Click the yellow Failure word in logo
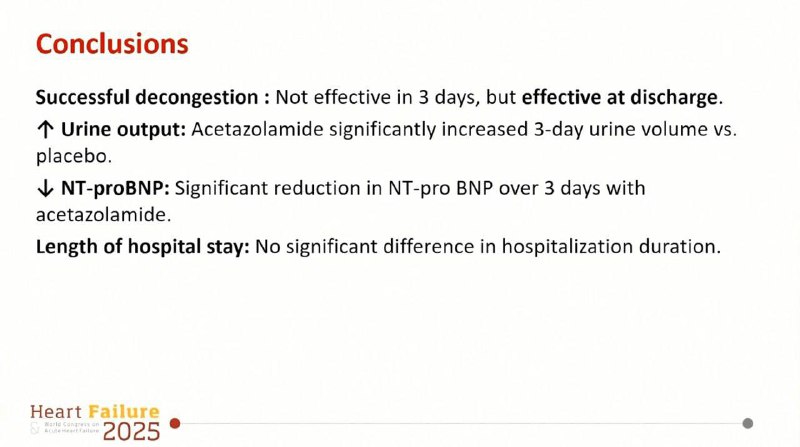Viewport: 800px width, 447px height. coord(124,411)
